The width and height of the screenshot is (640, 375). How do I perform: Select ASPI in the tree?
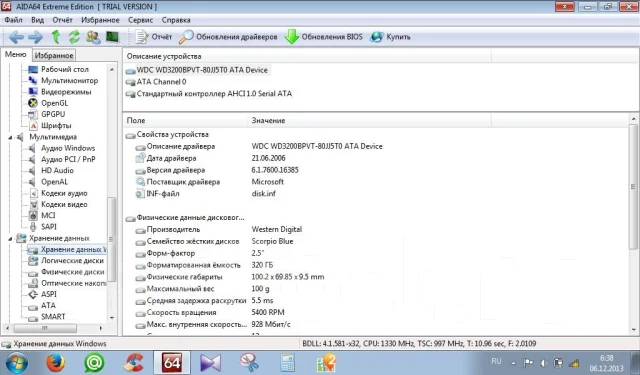click(x=49, y=294)
